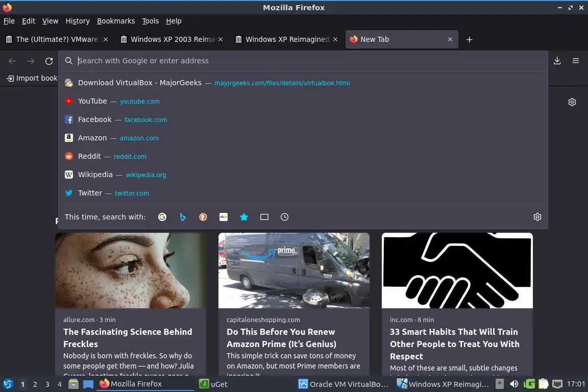Close the Windows XP 2003 Reimagined tab
The width and height of the screenshot is (588, 392).
[220, 39]
